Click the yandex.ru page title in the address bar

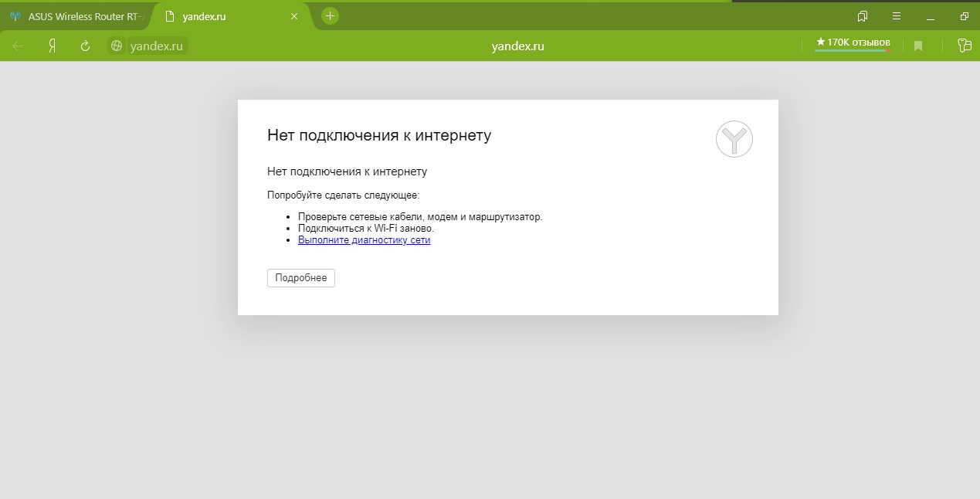pyautogui.click(x=517, y=46)
